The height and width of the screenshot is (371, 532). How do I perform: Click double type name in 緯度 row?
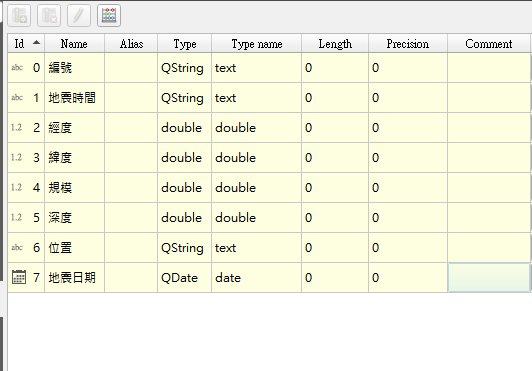(x=256, y=157)
